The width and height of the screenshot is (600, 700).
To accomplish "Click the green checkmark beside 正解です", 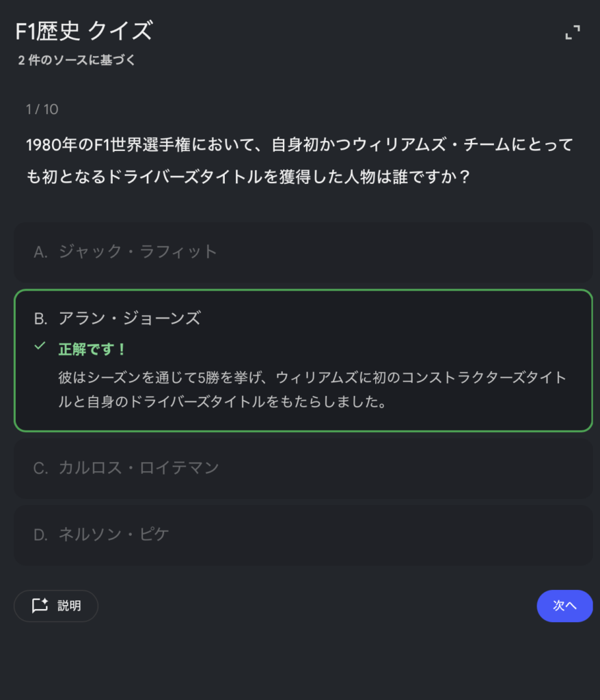I will coord(40,347).
